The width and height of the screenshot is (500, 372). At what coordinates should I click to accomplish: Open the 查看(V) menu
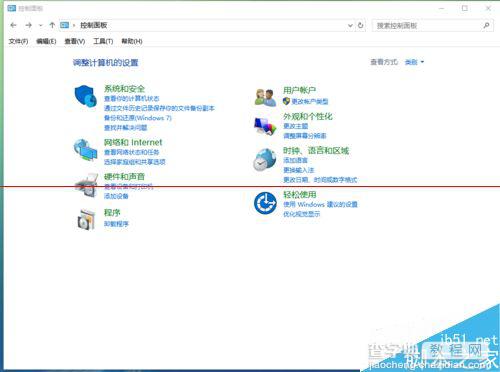pos(75,41)
